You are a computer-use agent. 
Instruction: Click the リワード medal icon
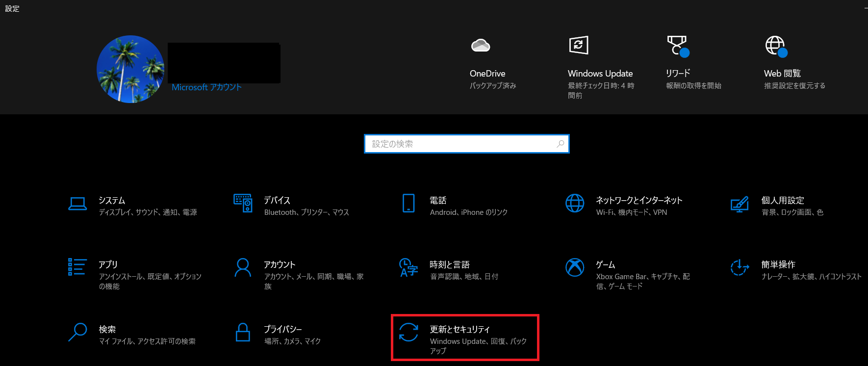(x=678, y=46)
